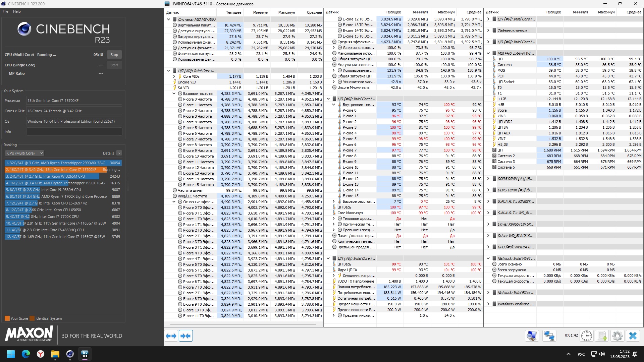This screenshot has height=362, width=644.
Task: Expand the Core VIDs tree node
Action: tap(174, 76)
